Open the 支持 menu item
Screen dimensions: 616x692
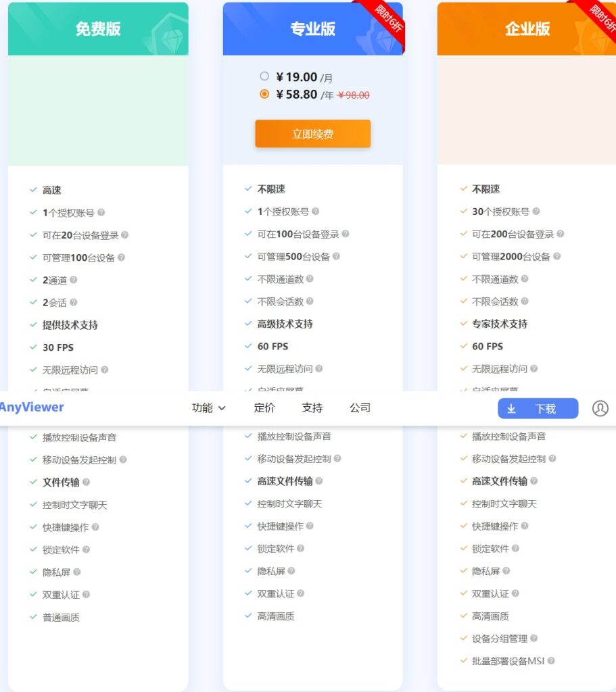312,407
